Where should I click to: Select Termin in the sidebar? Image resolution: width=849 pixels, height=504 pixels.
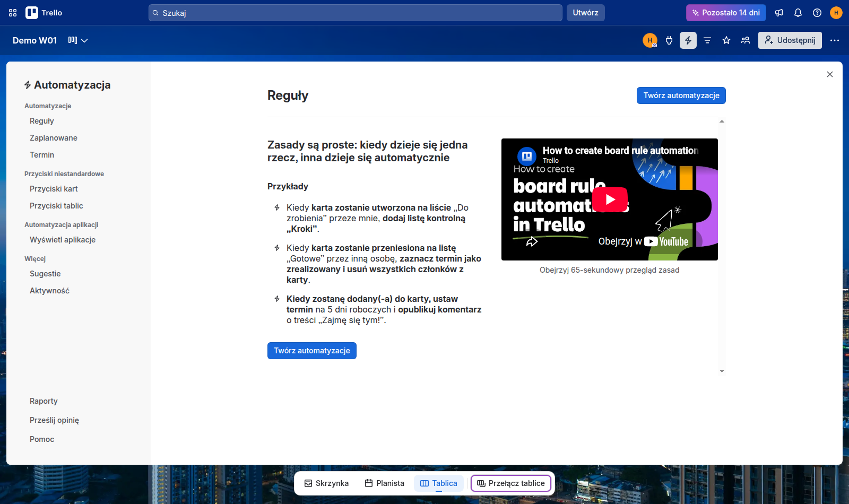[x=42, y=155]
